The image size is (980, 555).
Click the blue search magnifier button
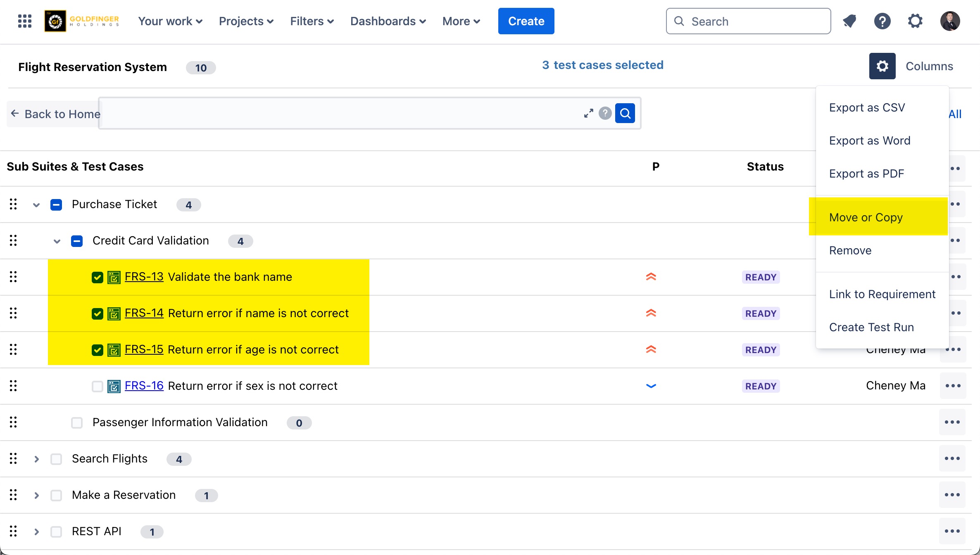[625, 113]
